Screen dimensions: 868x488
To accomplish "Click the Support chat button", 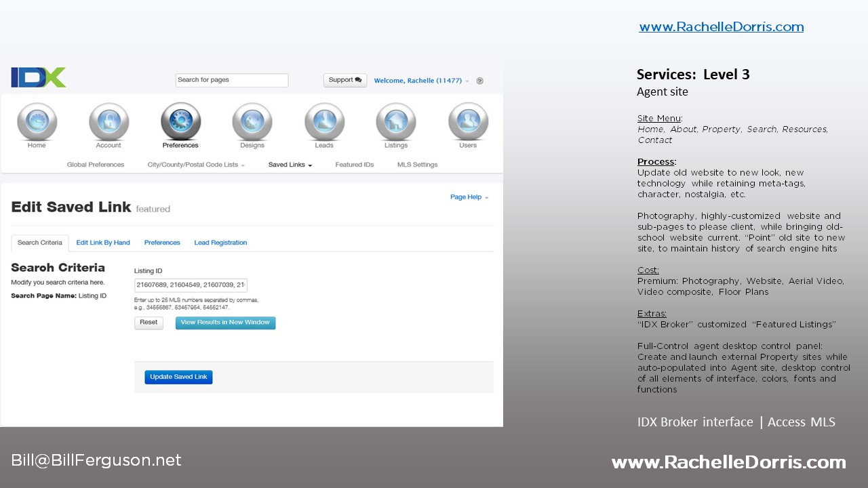I will click(x=345, y=80).
